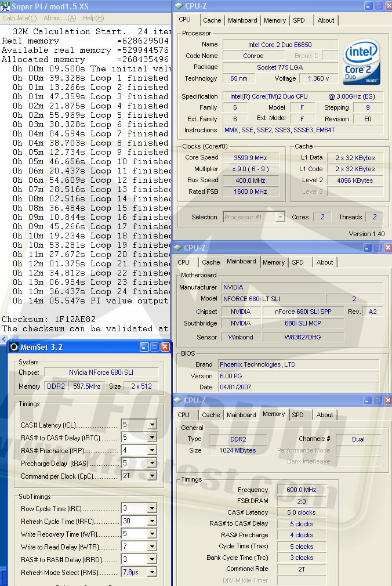Click the Package value Socket 775 LGA
The width and height of the screenshot is (392, 586).
click(280, 67)
